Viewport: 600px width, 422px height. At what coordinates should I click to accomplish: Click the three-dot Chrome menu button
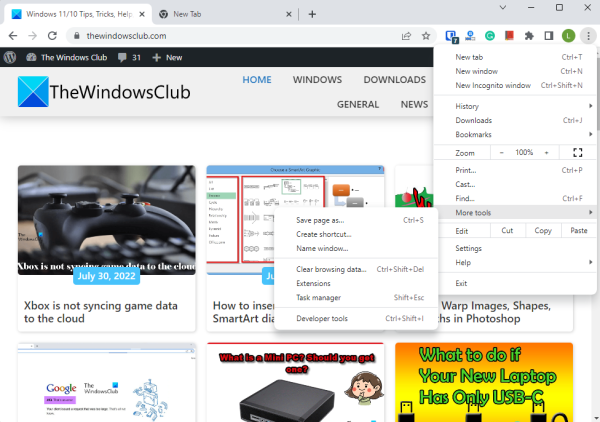tap(588, 36)
